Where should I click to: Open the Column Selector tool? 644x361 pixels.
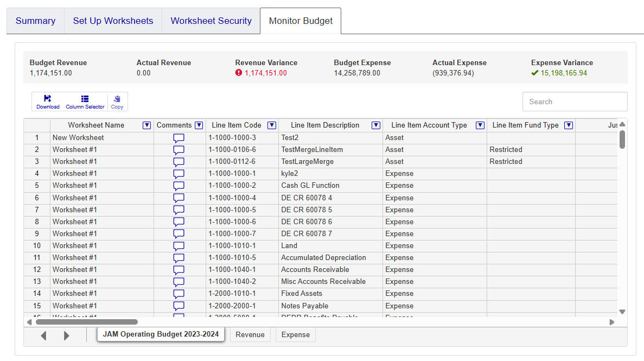tap(85, 102)
